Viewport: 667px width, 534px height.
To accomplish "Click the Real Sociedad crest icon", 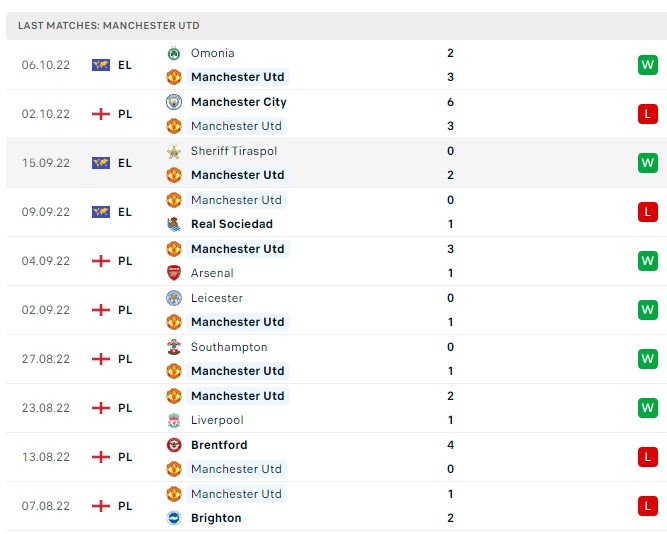I will [x=173, y=224].
